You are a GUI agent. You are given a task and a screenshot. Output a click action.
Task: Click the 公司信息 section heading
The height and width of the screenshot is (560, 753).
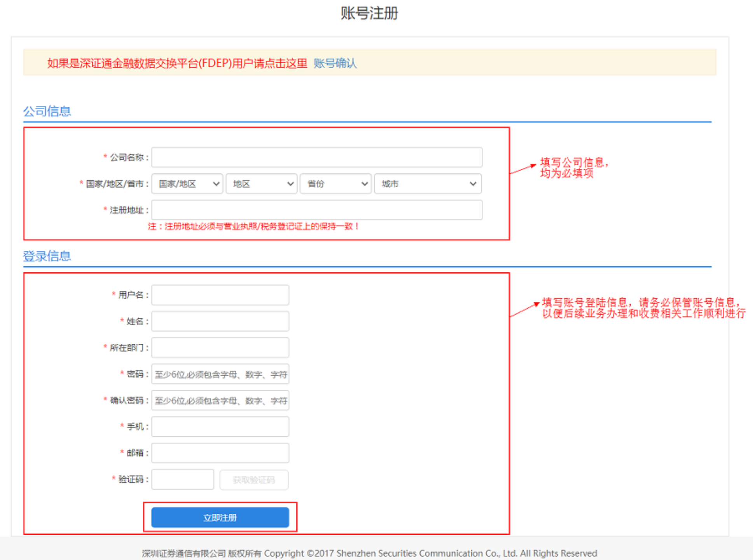(47, 111)
